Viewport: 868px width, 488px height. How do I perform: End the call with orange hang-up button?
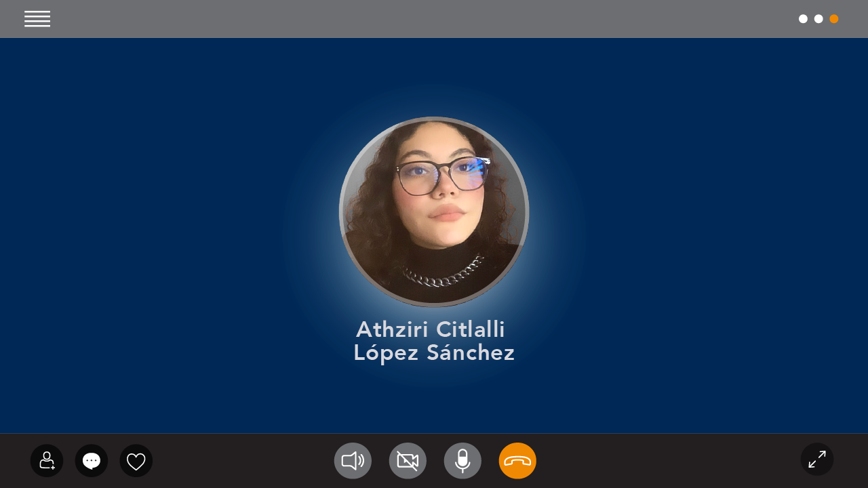tap(517, 461)
